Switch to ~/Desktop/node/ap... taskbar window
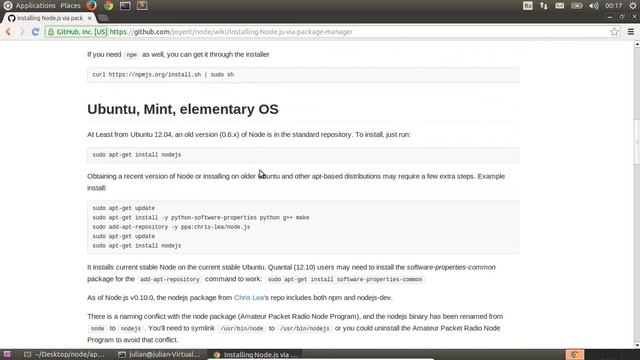The image size is (640, 360). pyautogui.click(x=64, y=354)
